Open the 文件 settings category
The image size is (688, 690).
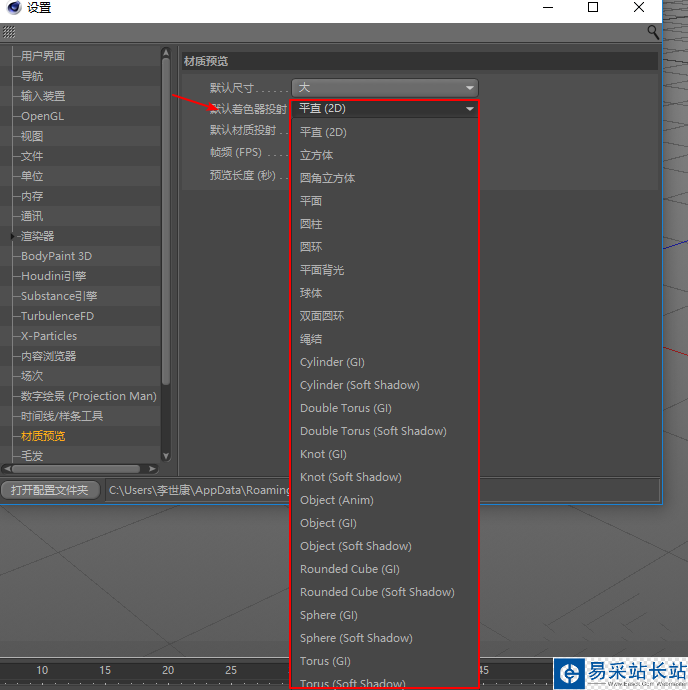pos(32,156)
